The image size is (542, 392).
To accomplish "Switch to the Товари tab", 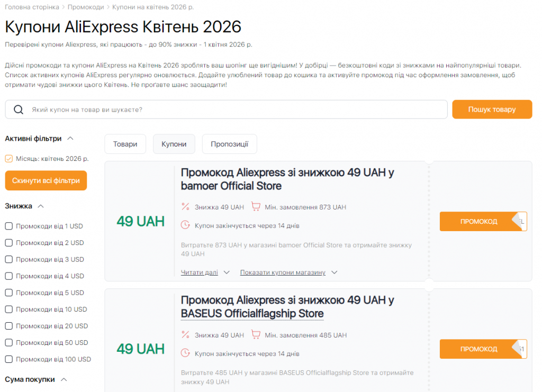I will point(125,143).
